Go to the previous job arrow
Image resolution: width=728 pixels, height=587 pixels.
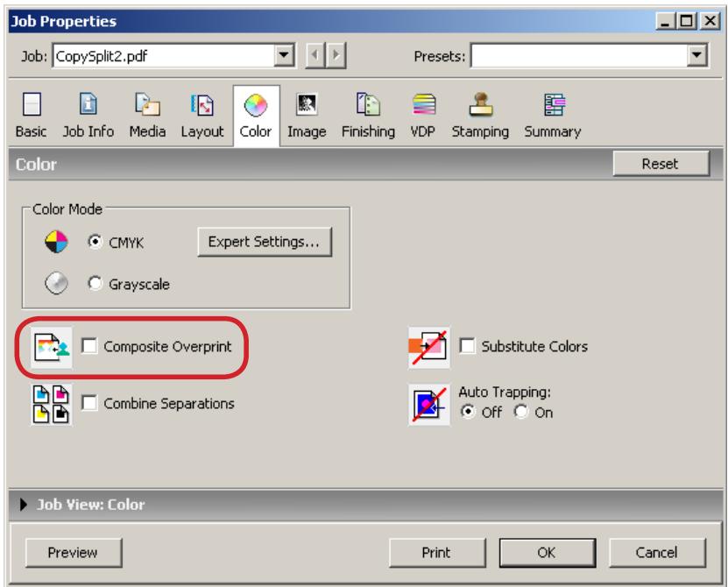pos(315,56)
